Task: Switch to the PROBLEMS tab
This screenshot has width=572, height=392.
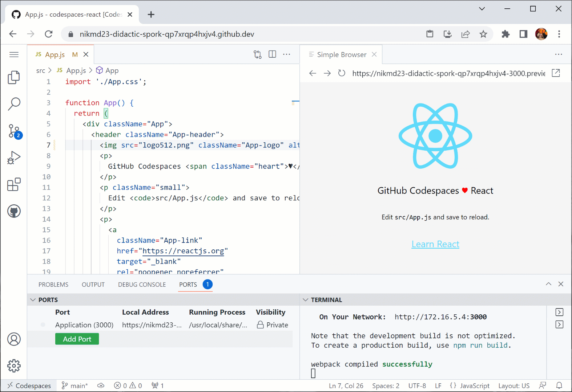Action: (53, 285)
